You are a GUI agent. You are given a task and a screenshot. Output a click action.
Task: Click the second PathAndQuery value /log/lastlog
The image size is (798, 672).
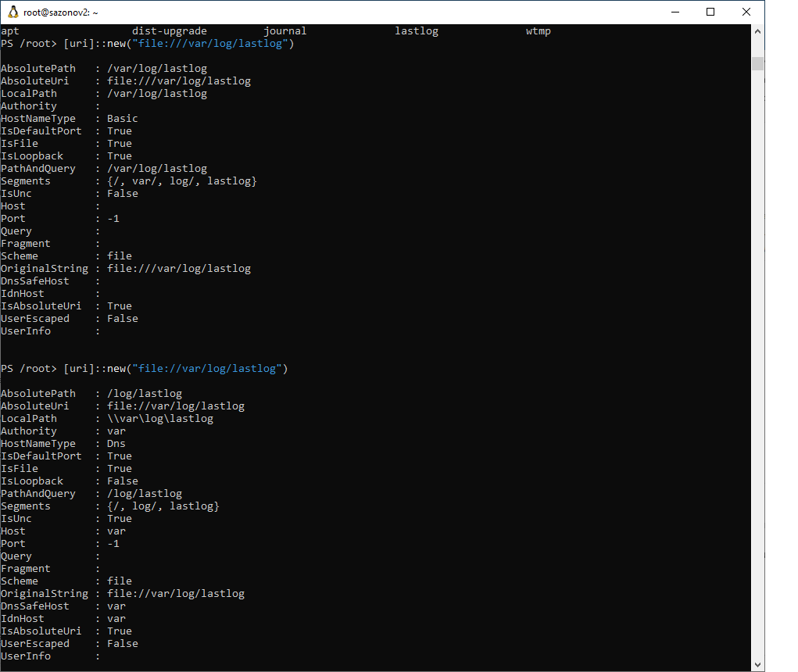tap(145, 494)
